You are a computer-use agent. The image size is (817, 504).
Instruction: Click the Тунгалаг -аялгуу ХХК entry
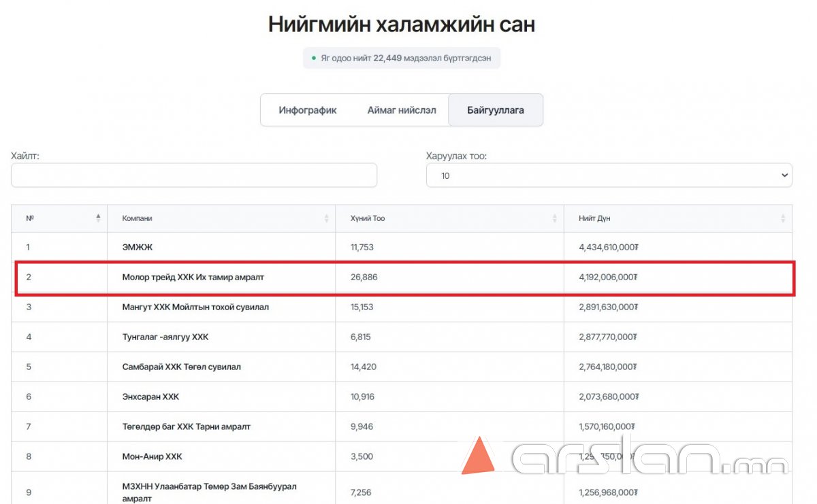click(x=165, y=337)
